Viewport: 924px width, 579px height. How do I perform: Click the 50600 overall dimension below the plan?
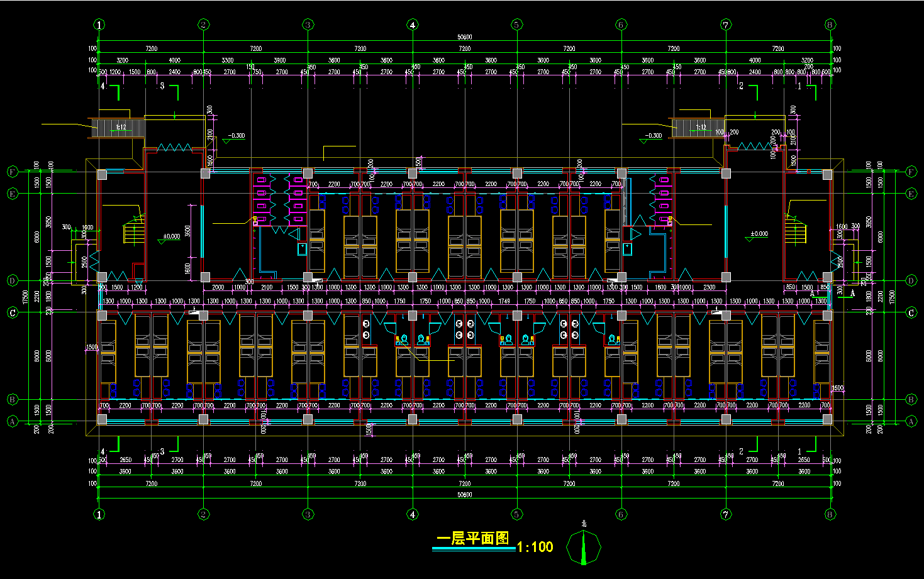click(464, 495)
